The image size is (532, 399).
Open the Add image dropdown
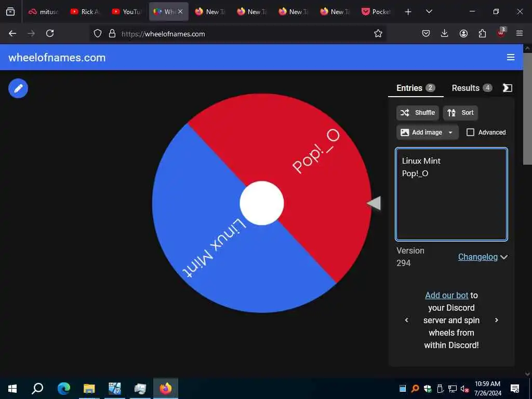[427, 132]
